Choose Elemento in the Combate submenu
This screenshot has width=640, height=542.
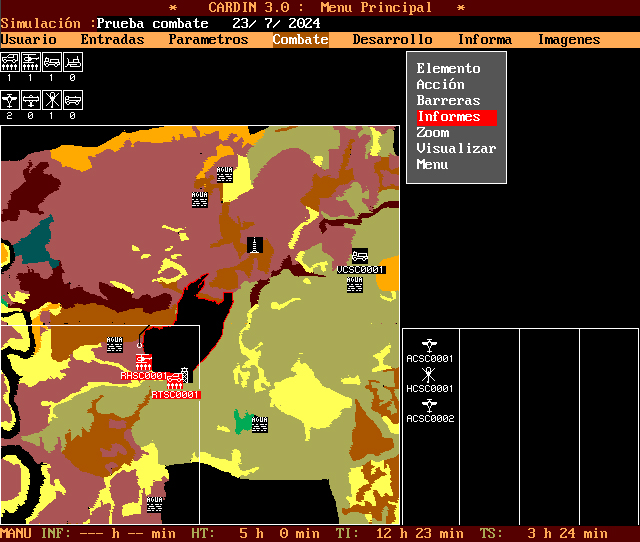tap(448, 69)
